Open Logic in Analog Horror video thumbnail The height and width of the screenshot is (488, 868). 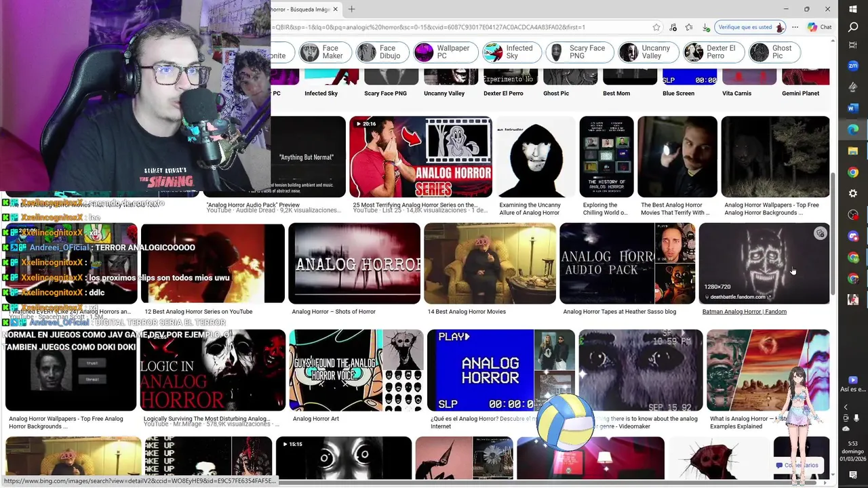tap(212, 370)
